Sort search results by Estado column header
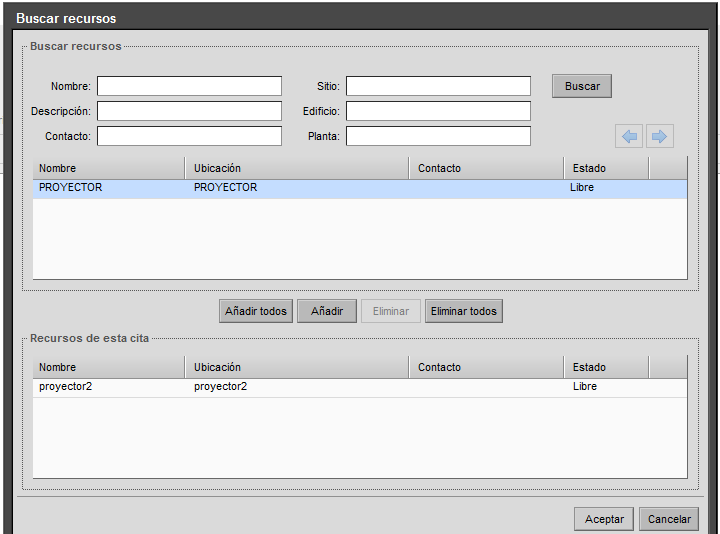Screen dimensions: 720x534 click(x=607, y=168)
